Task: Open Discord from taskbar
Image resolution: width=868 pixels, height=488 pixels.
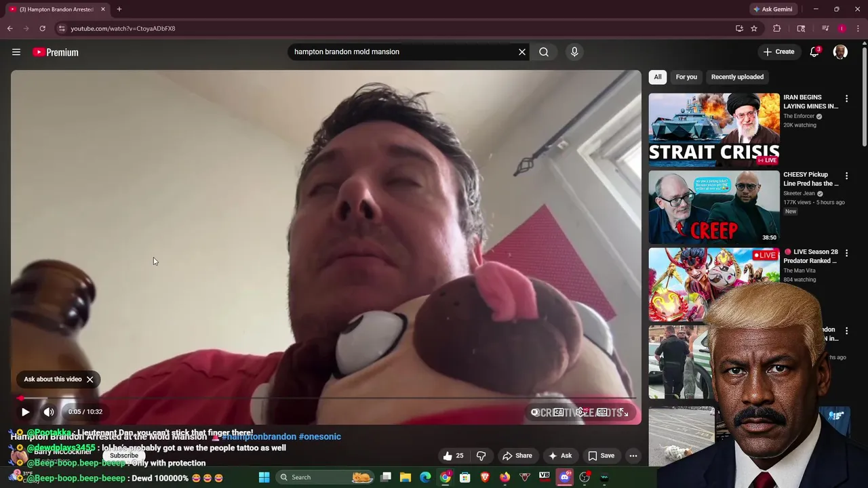Action: click(x=565, y=477)
